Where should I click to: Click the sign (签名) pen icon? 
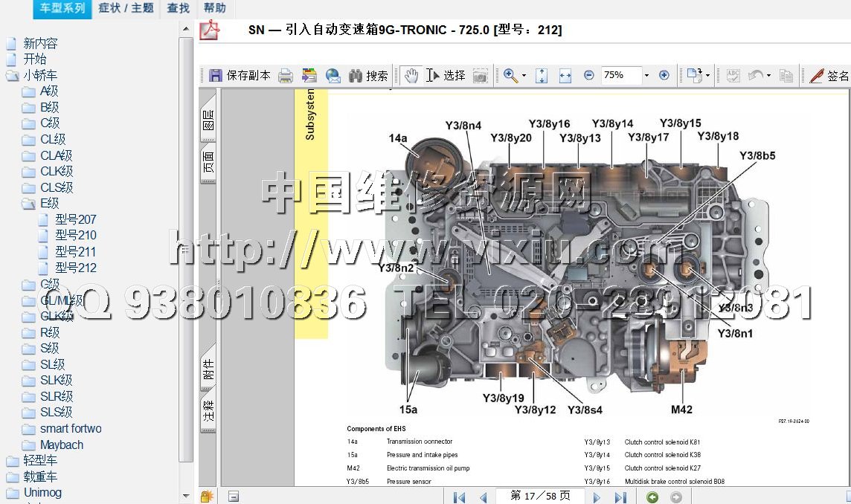817,75
